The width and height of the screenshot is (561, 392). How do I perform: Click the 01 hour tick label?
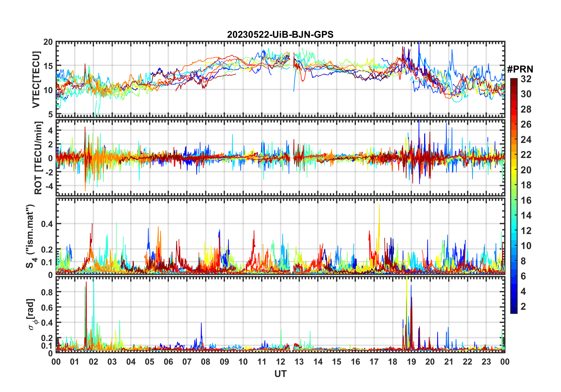pos(75,362)
